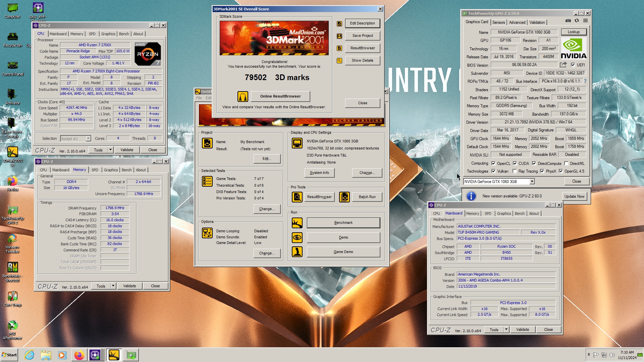Open Winaero Tweaker desktop icon
Screen dimensions: 644x362
[12, 243]
